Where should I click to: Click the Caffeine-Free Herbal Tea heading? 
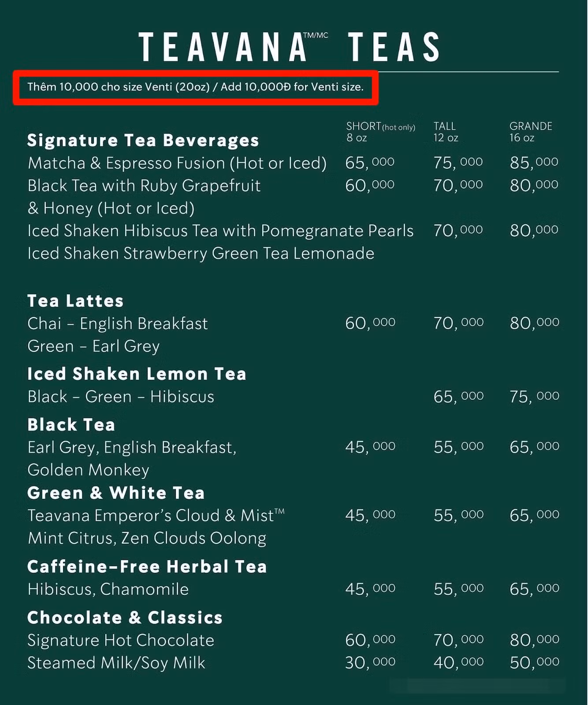tap(147, 567)
